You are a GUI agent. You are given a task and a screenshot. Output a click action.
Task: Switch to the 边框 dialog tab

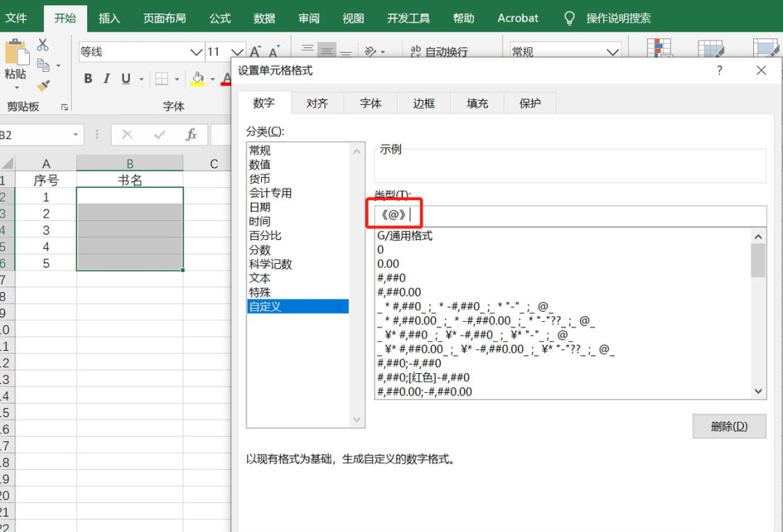pyautogui.click(x=424, y=104)
